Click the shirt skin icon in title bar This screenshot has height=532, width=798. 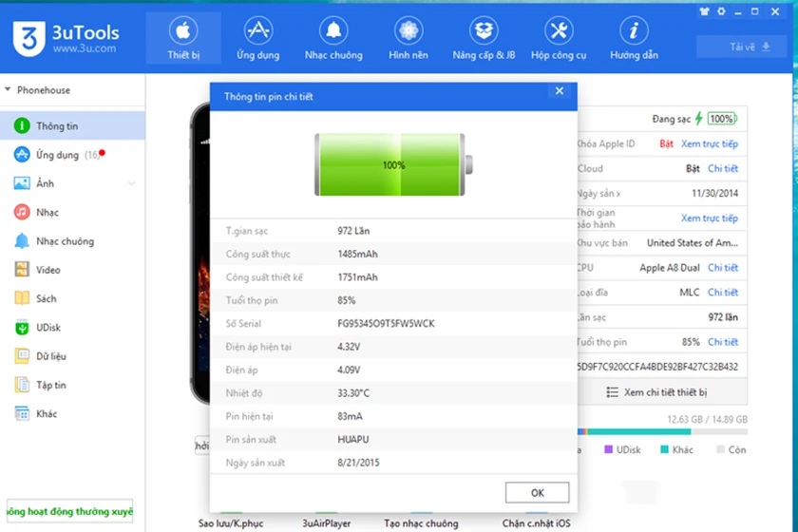(704, 11)
